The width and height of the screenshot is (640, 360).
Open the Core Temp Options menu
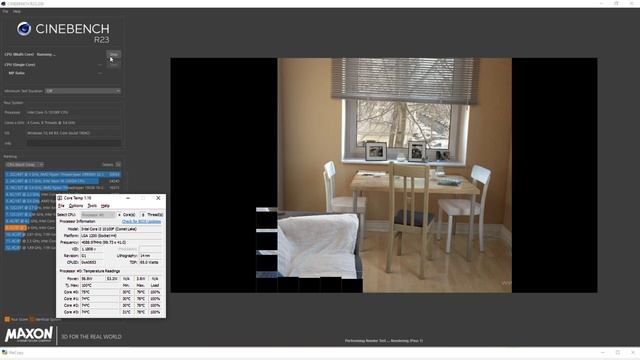click(x=76, y=206)
